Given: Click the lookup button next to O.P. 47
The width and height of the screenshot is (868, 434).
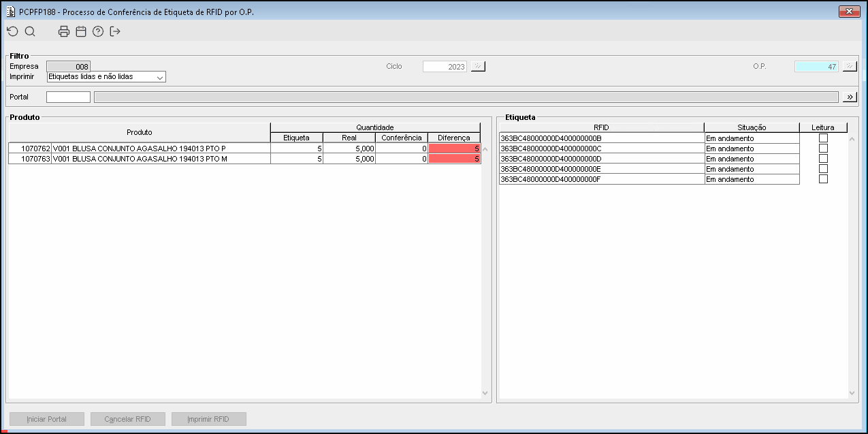Looking at the screenshot, I should coord(849,67).
